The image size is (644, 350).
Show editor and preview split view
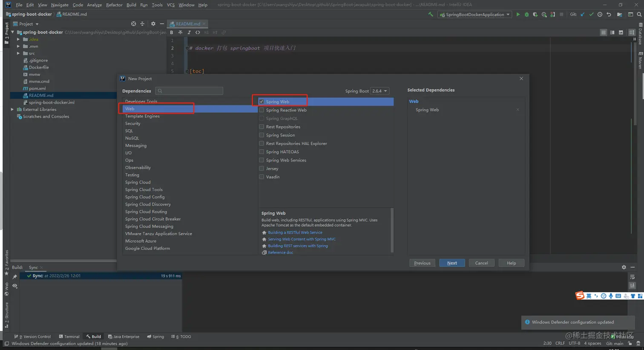click(612, 32)
